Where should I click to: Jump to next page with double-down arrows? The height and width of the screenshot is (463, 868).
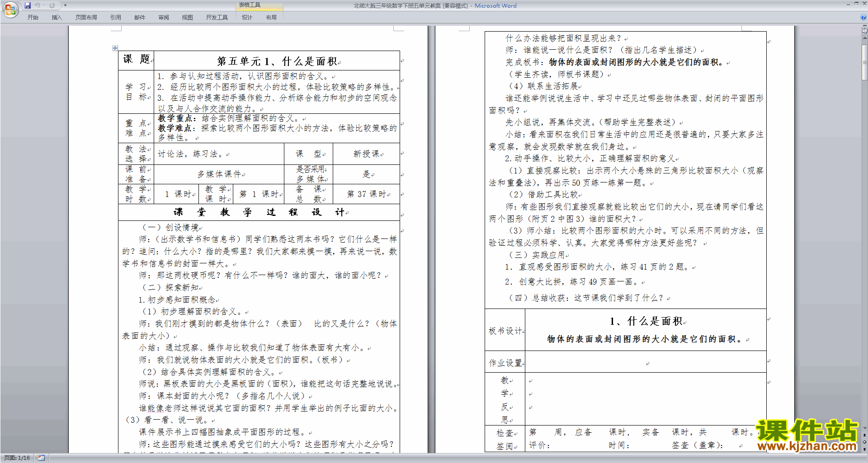pos(864,449)
